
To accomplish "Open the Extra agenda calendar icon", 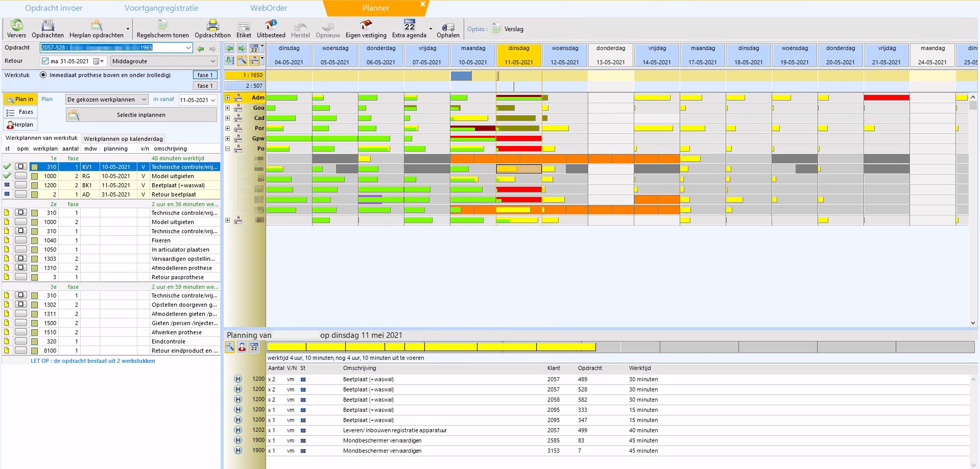I will coord(409,26).
